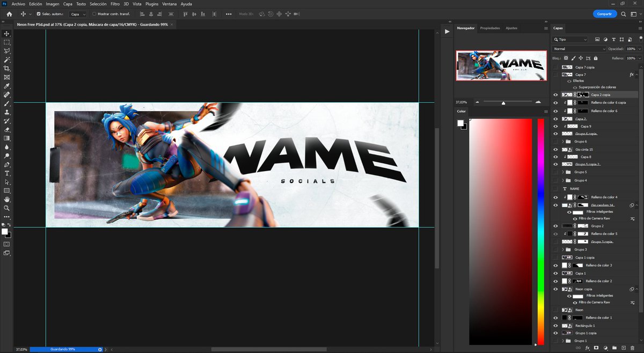Viewport: 644px width, 353px height.
Task: Click the Navegador preview thumbnail
Action: tap(501, 65)
